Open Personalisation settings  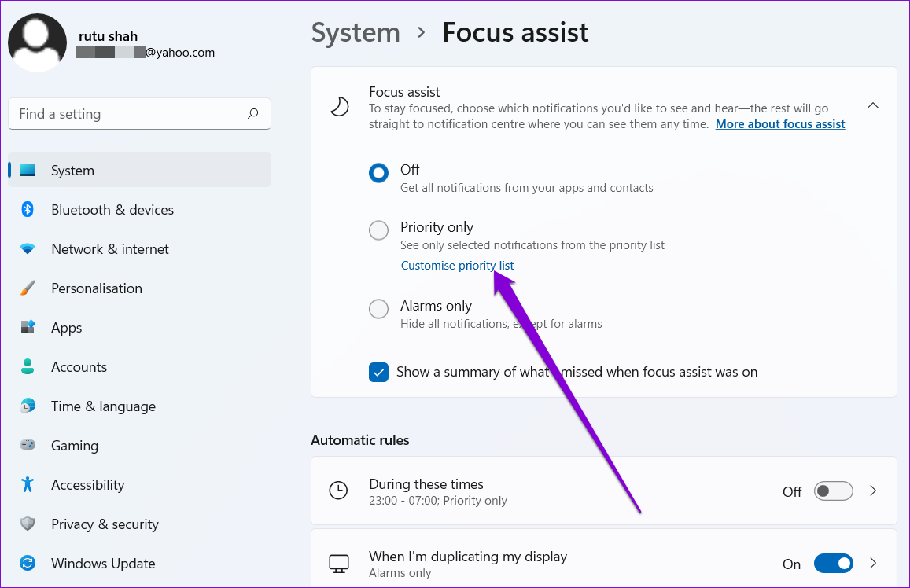(x=139, y=288)
